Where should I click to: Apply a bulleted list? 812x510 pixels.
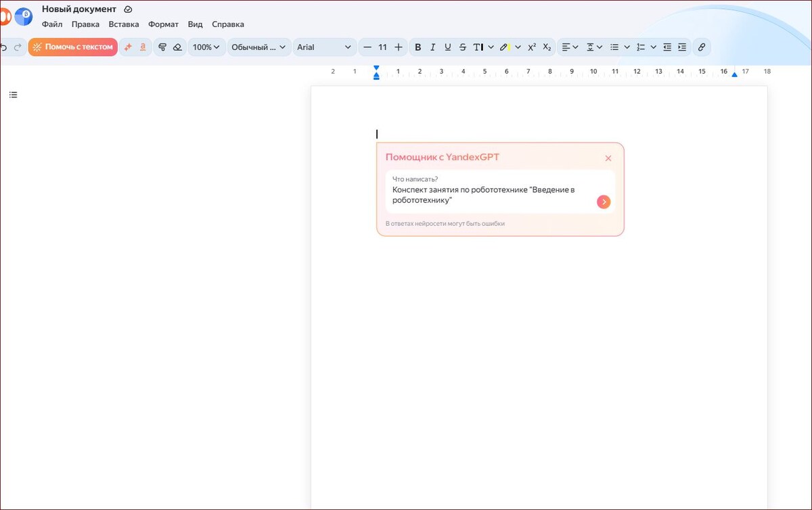tap(614, 47)
